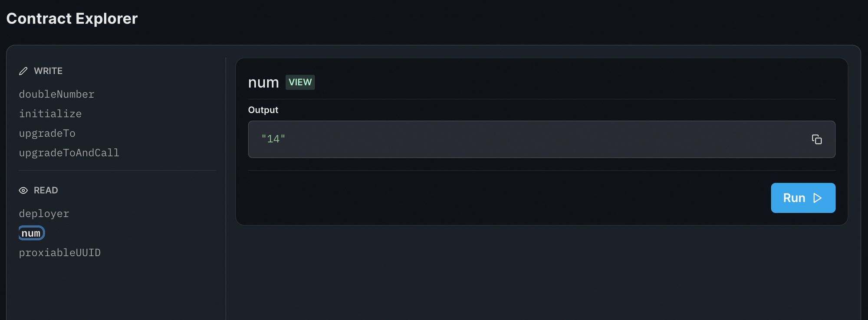868x320 pixels.
Task: Click the num function heading
Action: pyautogui.click(x=263, y=82)
